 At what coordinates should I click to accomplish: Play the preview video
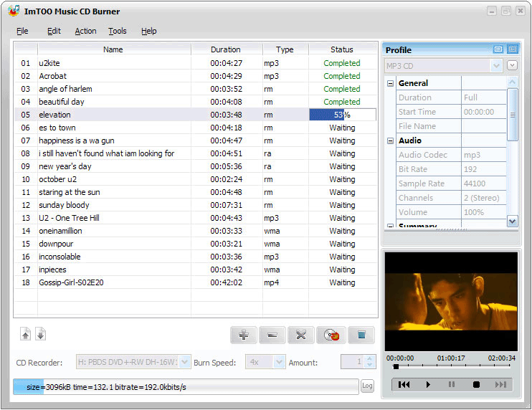coord(428,385)
